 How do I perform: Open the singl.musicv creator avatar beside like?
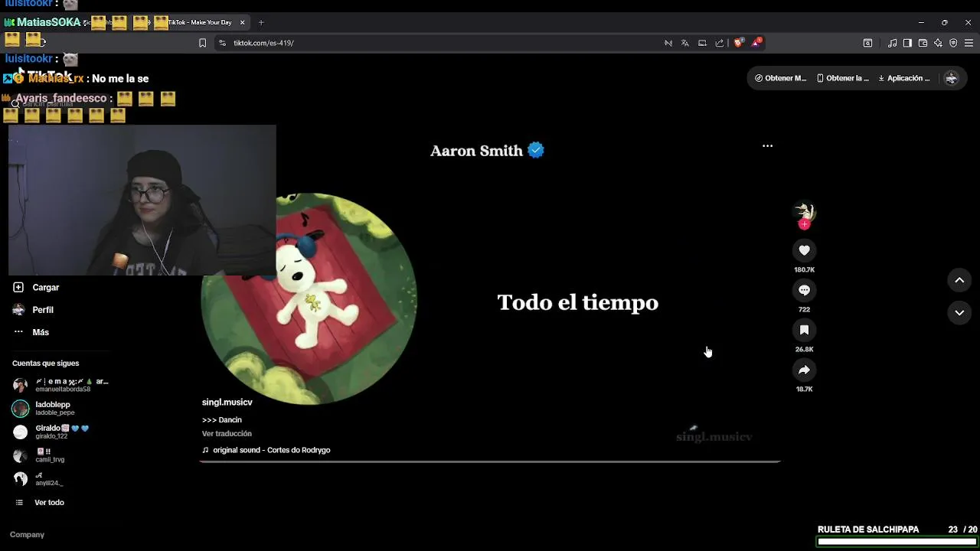click(804, 211)
